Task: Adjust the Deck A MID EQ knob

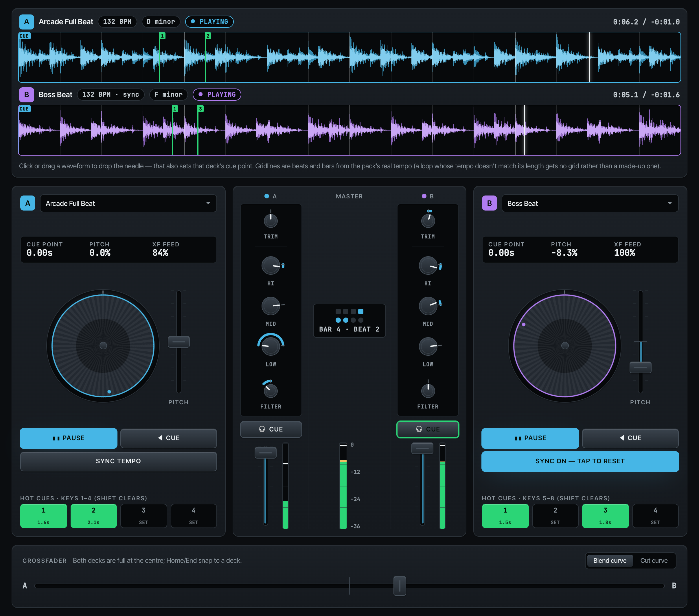Action: 271,306
